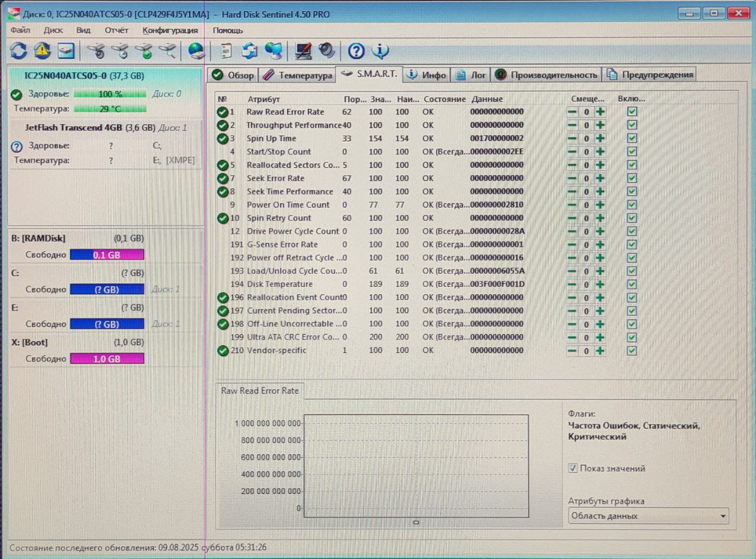
Task: Switch to the 'Температура' tab
Action: click(x=298, y=75)
